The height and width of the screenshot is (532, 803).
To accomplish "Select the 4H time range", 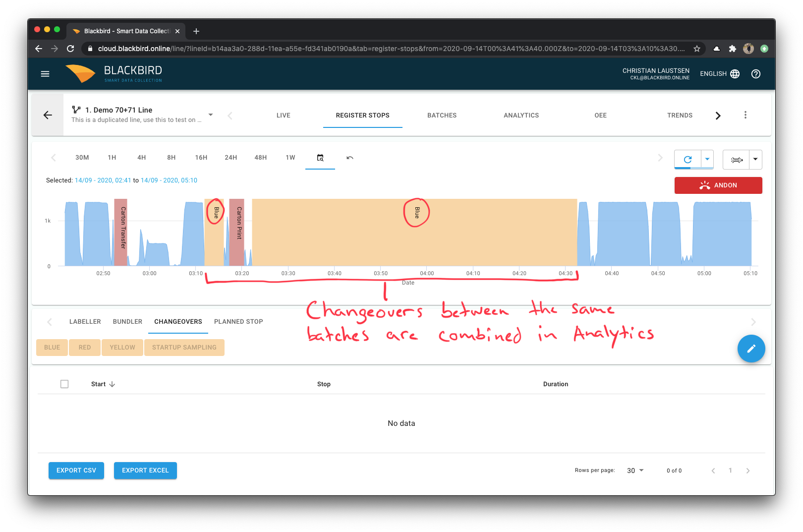I will 142,158.
